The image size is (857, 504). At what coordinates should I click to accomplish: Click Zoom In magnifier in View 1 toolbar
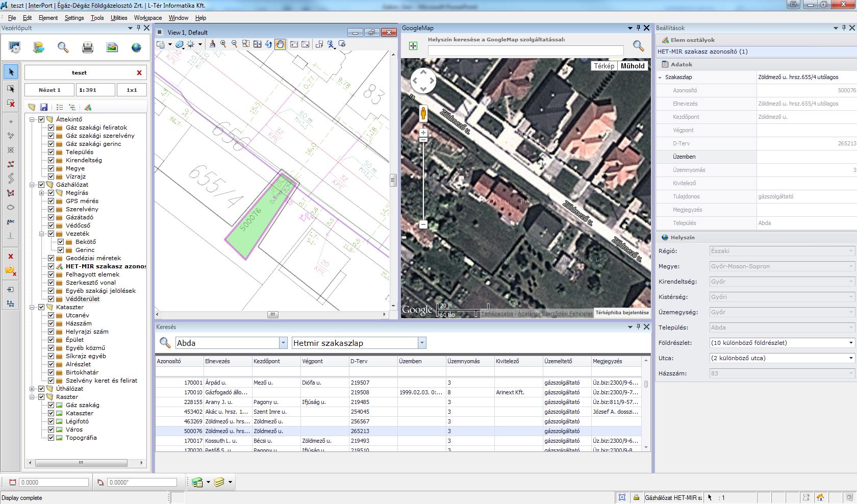tap(223, 44)
